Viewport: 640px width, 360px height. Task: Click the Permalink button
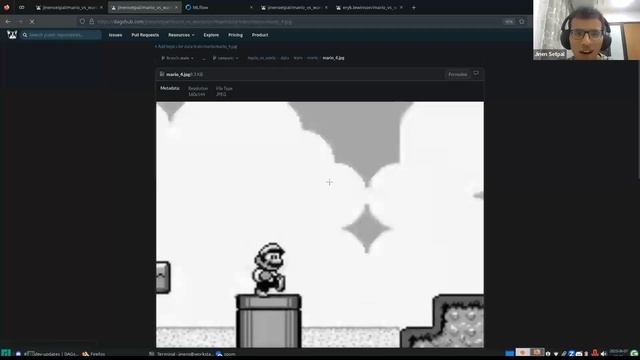[458, 74]
